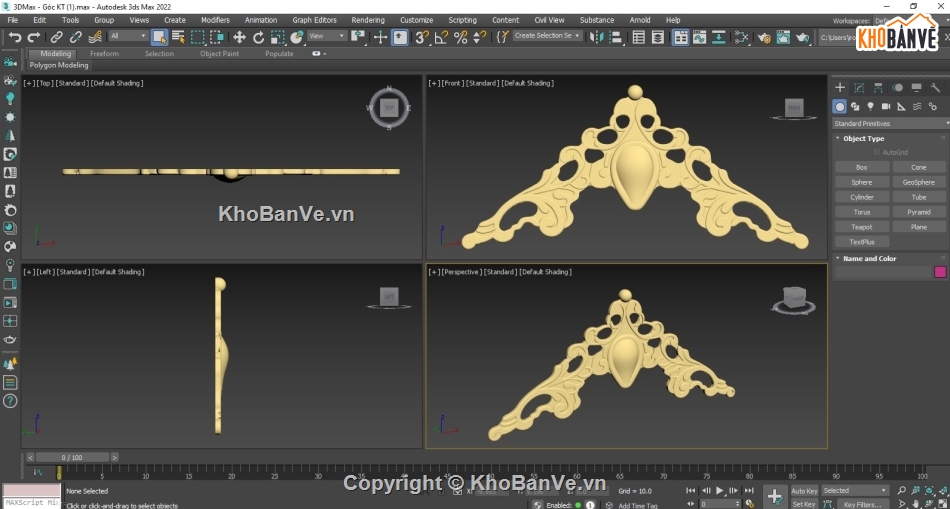Open Key Filters dialog
Viewport: 950px width, 509px height.
863,504
